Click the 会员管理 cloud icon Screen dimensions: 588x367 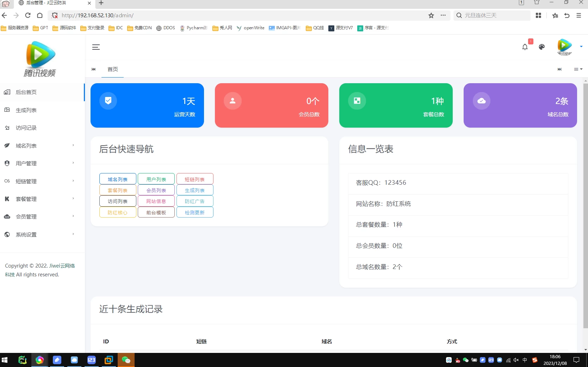(x=7, y=216)
